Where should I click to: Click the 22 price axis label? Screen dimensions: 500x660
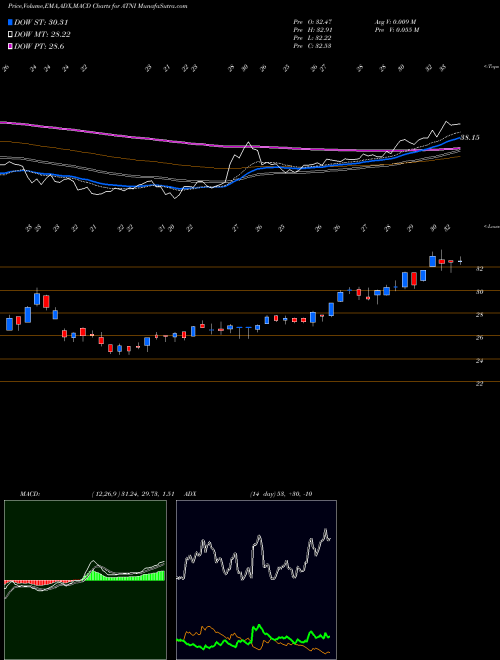point(479,383)
